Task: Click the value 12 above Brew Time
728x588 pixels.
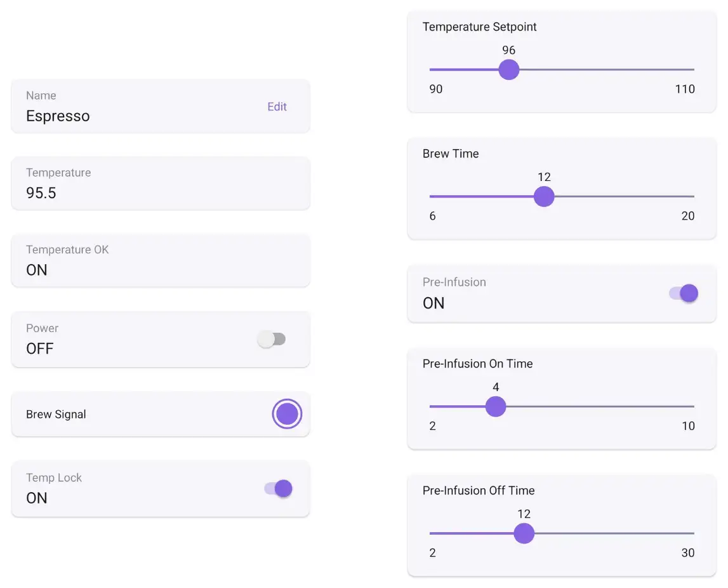Action: pyautogui.click(x=543, y=177)
